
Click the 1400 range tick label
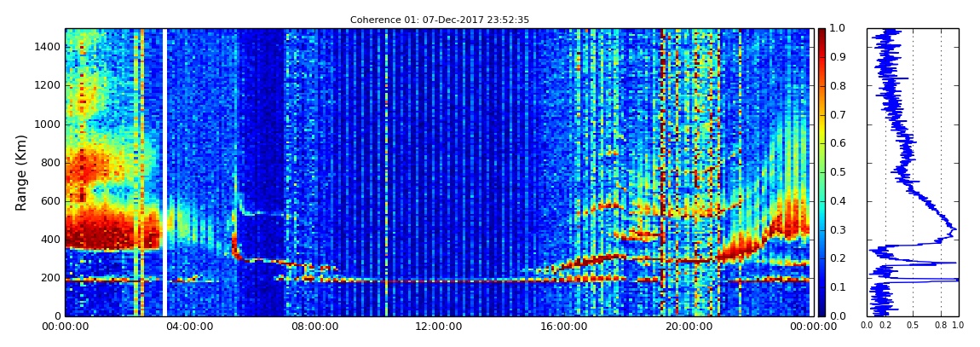pos(48,47)
